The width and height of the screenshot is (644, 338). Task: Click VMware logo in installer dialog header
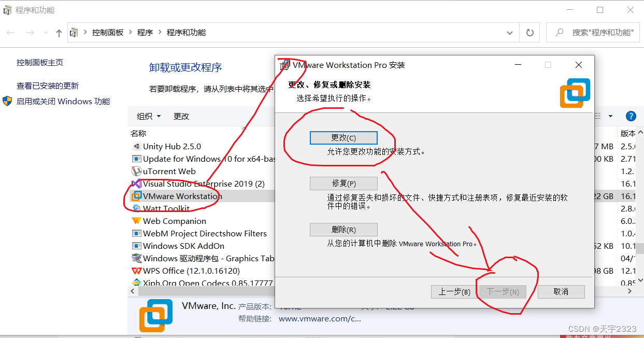click(575, 93)
